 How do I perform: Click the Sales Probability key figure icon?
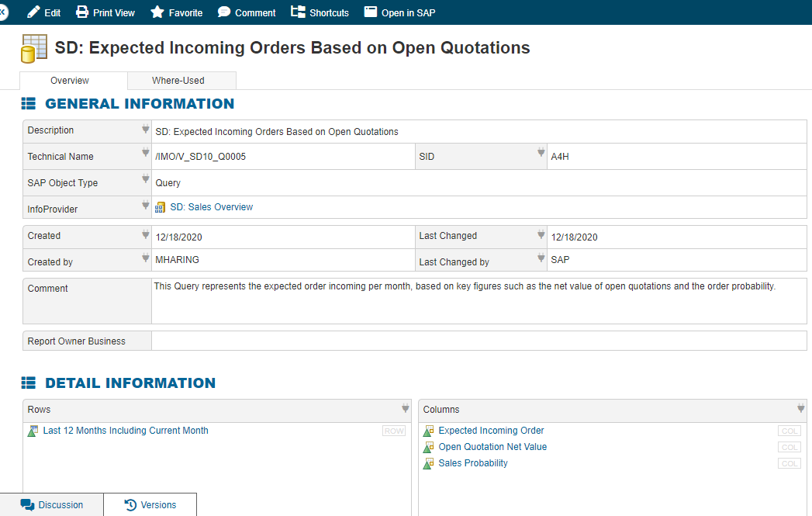click(428, 463)
